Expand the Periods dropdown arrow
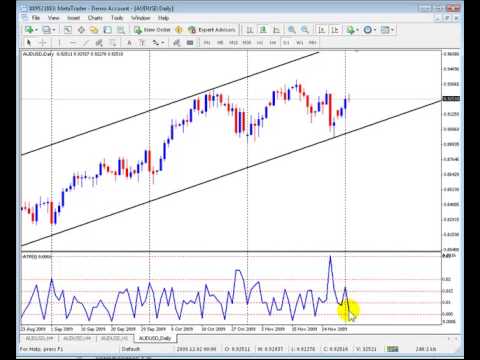The width and height of the screenshot is (480, 360). [x=375, y=30]
